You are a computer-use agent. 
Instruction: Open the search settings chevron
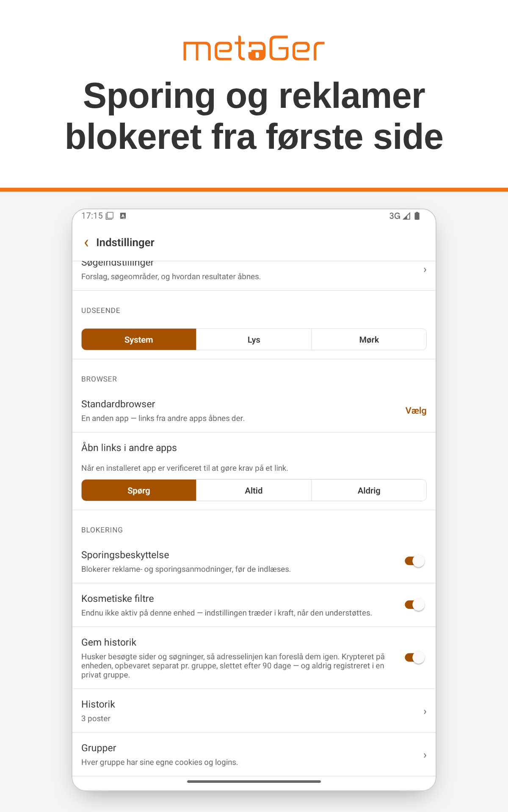click(425, 270)
